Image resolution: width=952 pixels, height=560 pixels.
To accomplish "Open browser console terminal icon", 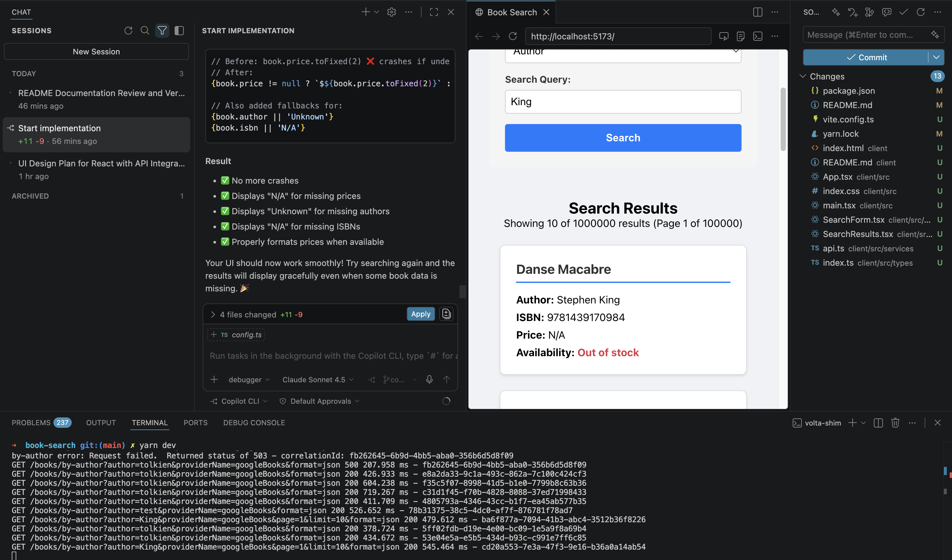I will click(x=757, y=36).
